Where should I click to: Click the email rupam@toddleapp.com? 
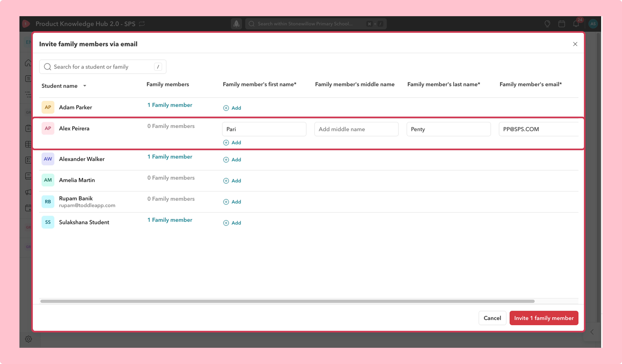point(87,205)
